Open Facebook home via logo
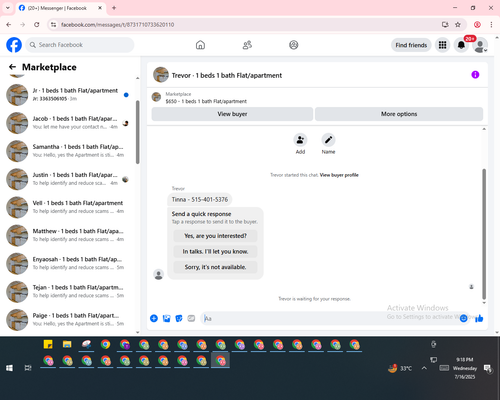Image resolution: width=500 pixels, height=400 pixels. (x=14, y=45)
